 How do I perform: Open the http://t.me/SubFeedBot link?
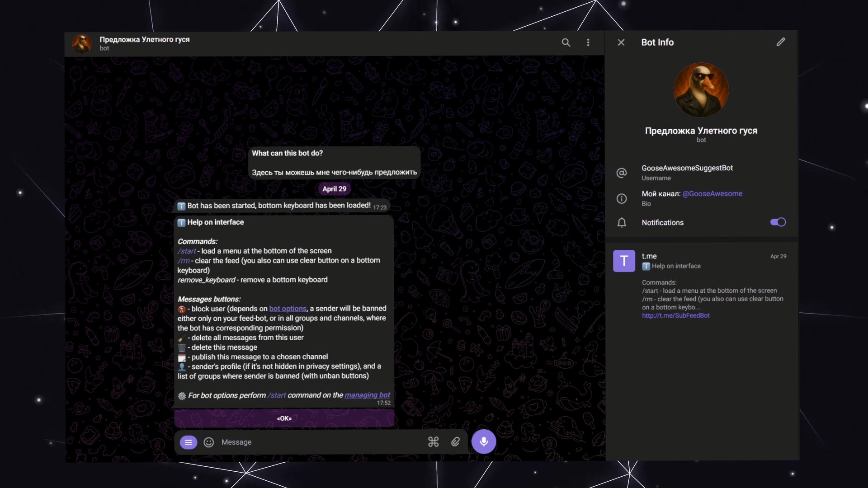[x=675, y=316]
